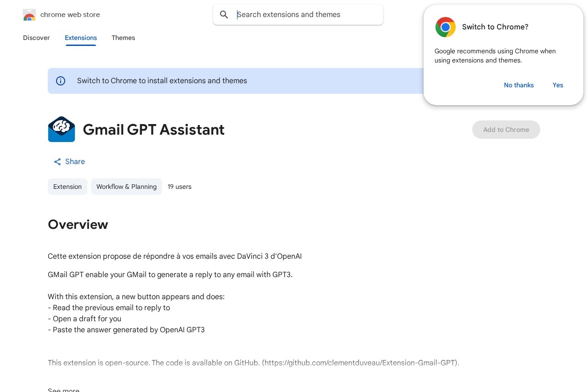Click the search magnifier icon
Viewport: 588px width, 392px height.
coord(224,15)
